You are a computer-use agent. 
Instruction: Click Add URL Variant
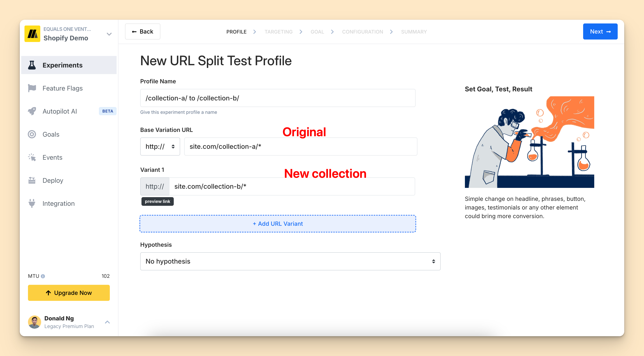(278, 224)
